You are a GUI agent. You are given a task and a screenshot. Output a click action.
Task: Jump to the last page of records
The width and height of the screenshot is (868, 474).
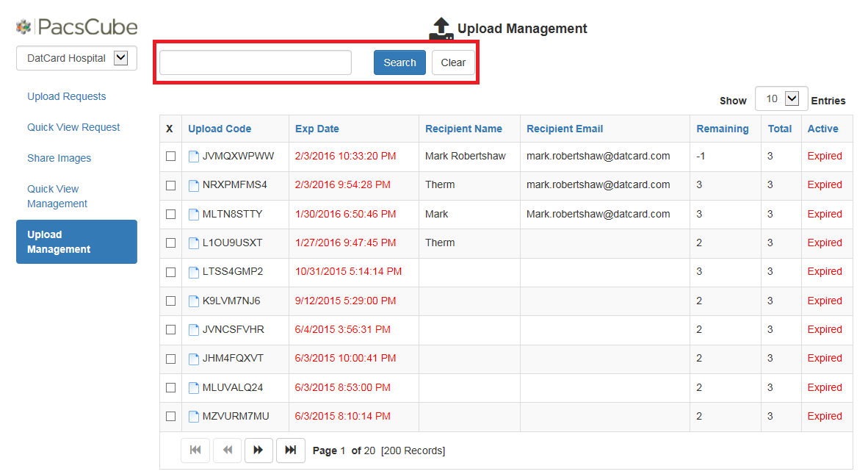coord(291,450)
